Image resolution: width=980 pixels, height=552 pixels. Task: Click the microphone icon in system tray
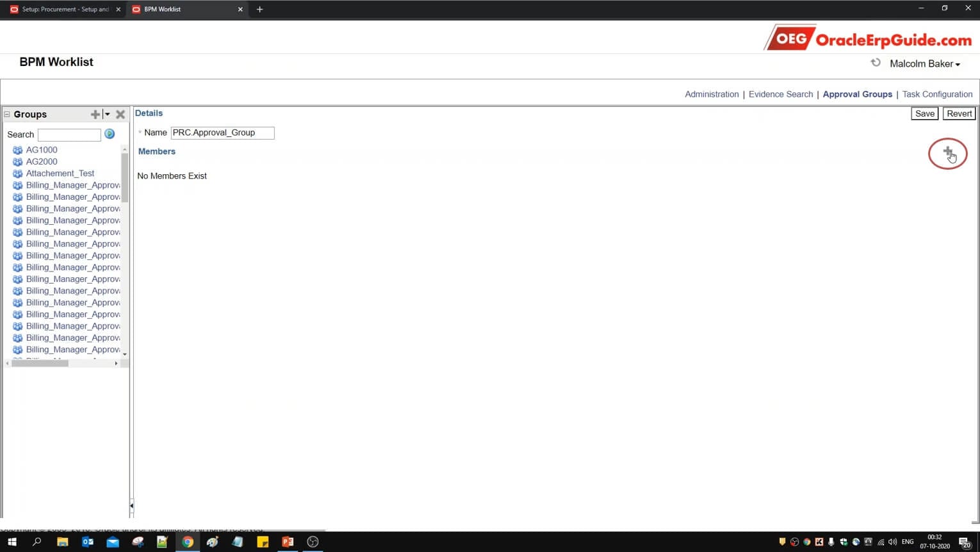[x=831, y=542]
